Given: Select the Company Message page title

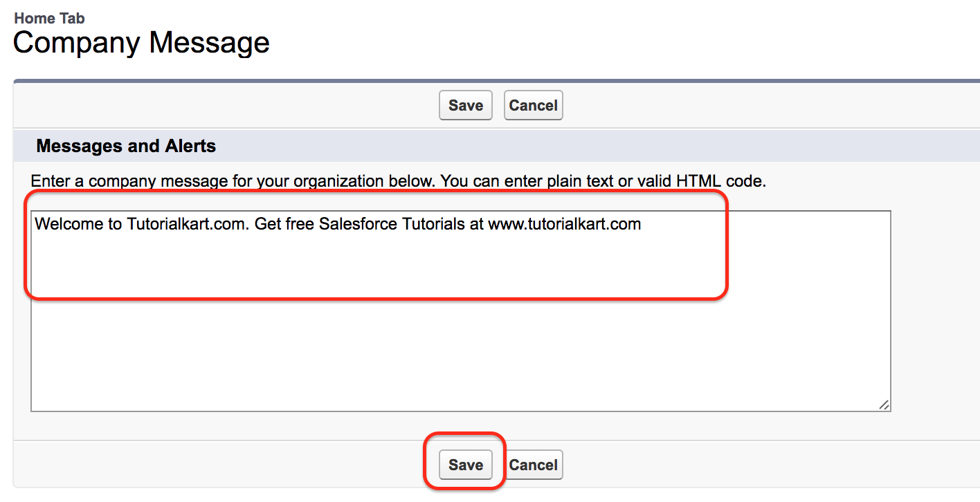Looking at the screenshot, I should click(141, 43).
